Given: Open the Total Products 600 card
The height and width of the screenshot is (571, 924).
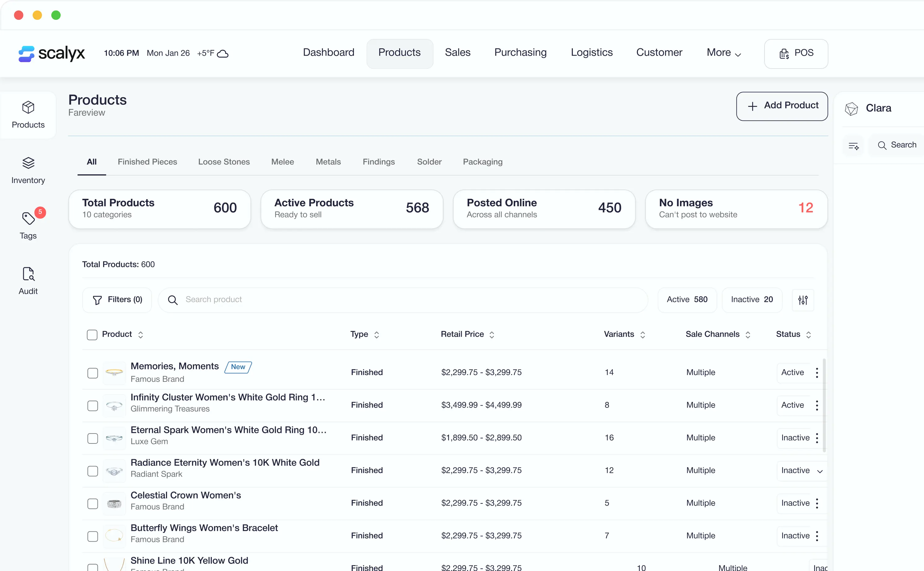Looking at the screenshot, I should click(159, 209).
